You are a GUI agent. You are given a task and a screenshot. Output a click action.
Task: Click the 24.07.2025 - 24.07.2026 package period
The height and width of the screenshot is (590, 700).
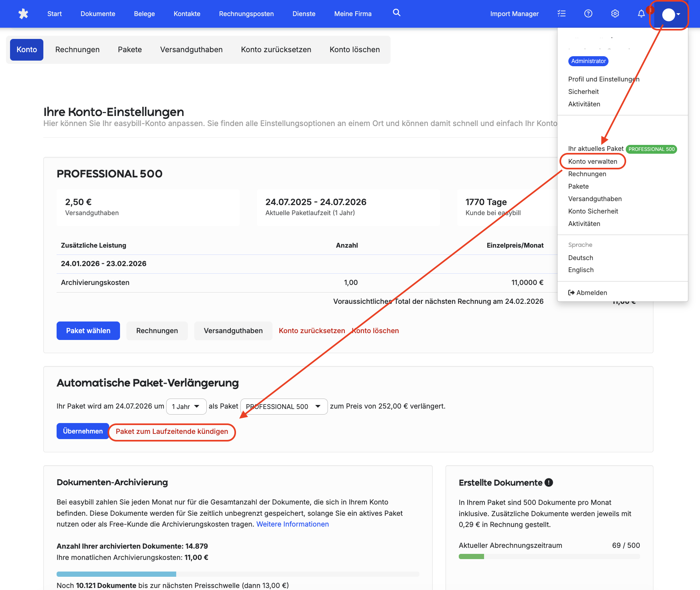tap(316, 202)
